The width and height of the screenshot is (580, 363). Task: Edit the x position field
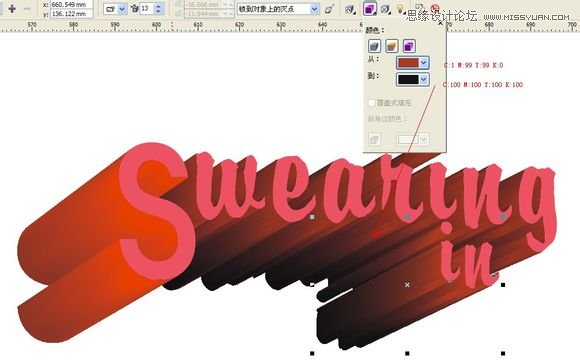tap(71, 5)
